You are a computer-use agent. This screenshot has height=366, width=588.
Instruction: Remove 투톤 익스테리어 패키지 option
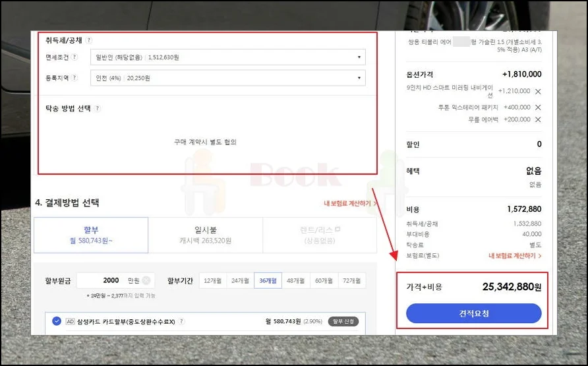(538, 107)
